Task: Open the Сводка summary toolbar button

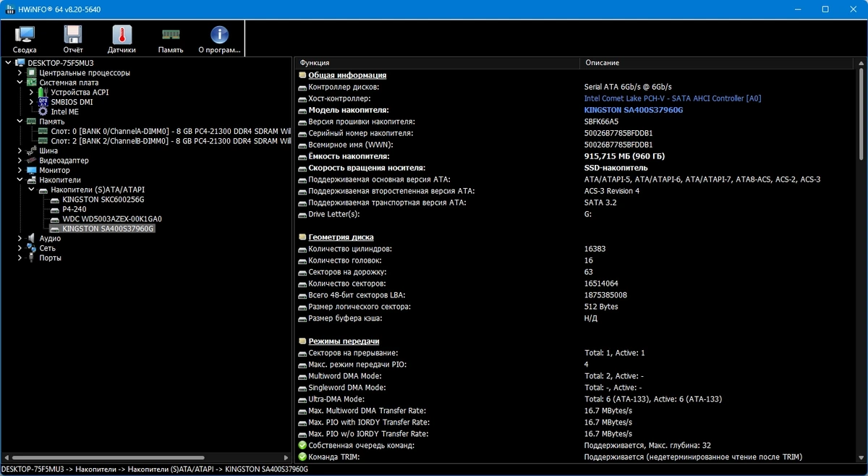Action: click(x=25, y=39)
